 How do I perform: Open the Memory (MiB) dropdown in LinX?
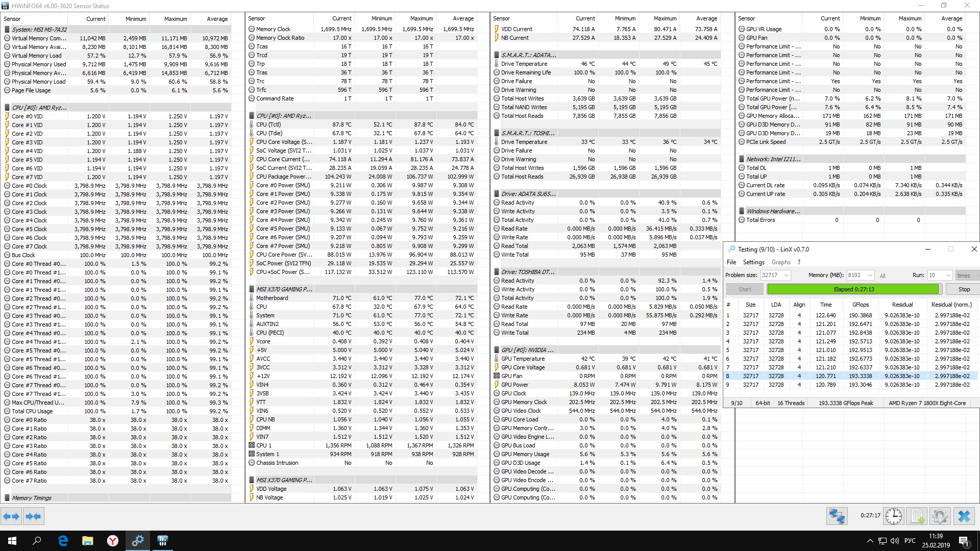point(870,275)
